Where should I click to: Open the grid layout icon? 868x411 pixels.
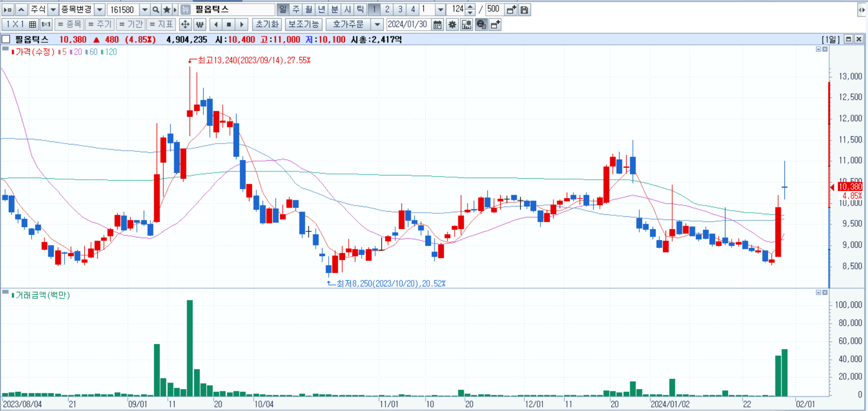pyautogui.click(x=33, y=24)
